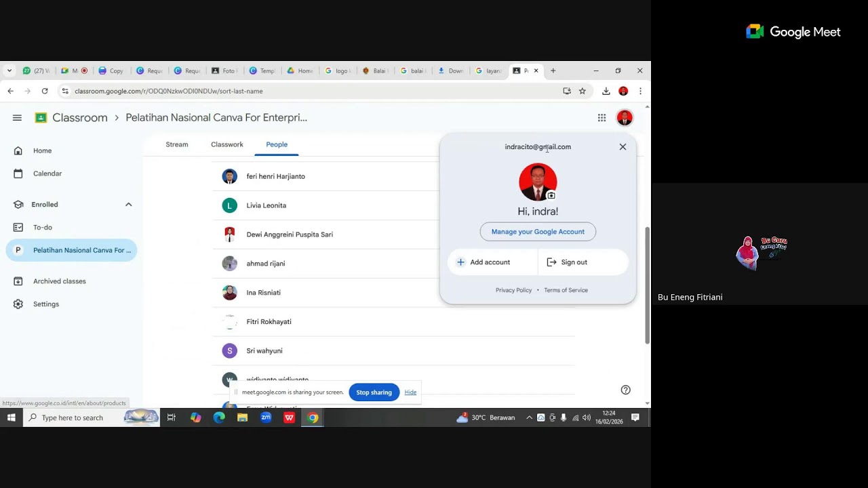Switch to the WhatsApp (27) browser tab
Screen dimensions: 868x488
(x=37, y=70)
